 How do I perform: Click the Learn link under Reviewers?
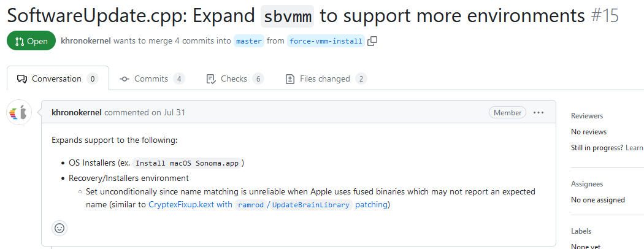634,148
